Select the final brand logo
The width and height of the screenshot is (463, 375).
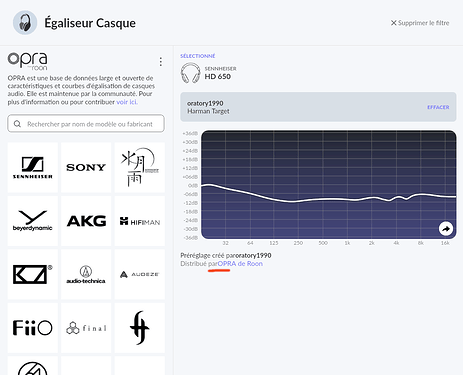86,328
